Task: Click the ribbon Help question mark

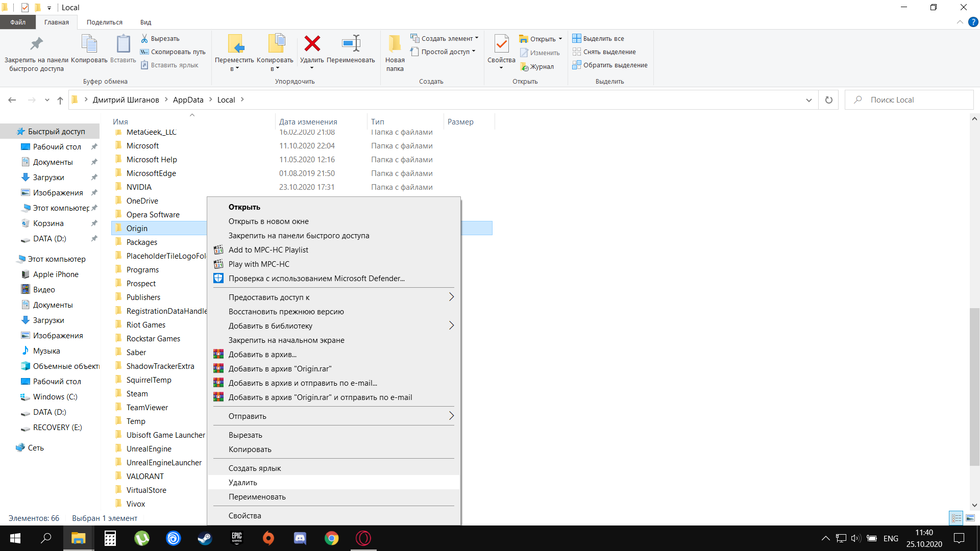Action: click(x=973, y=22)
